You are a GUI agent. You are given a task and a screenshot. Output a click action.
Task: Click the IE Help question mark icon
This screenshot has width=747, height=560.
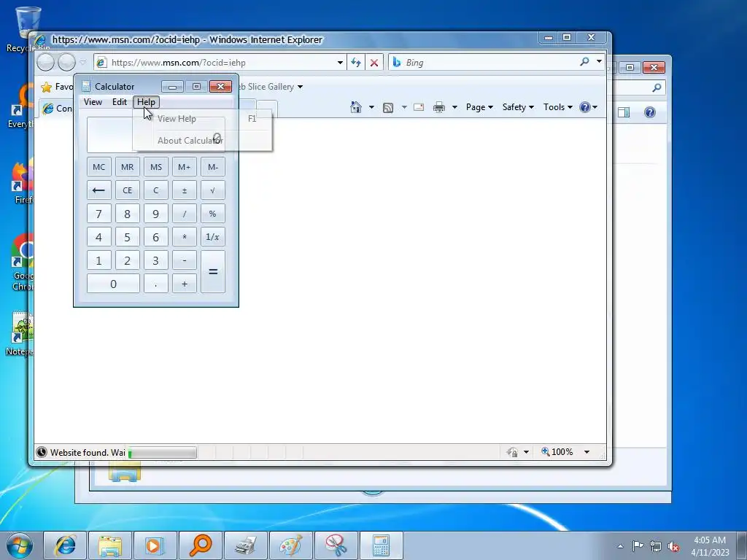coord(585,107)
